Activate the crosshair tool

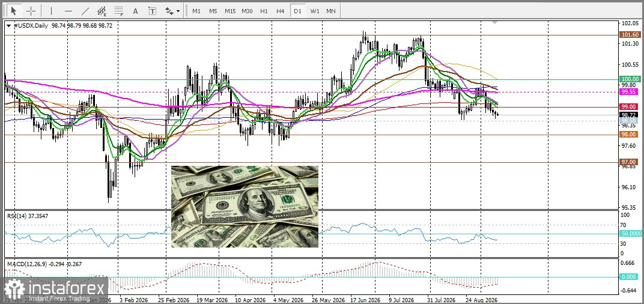pos(31,11)
